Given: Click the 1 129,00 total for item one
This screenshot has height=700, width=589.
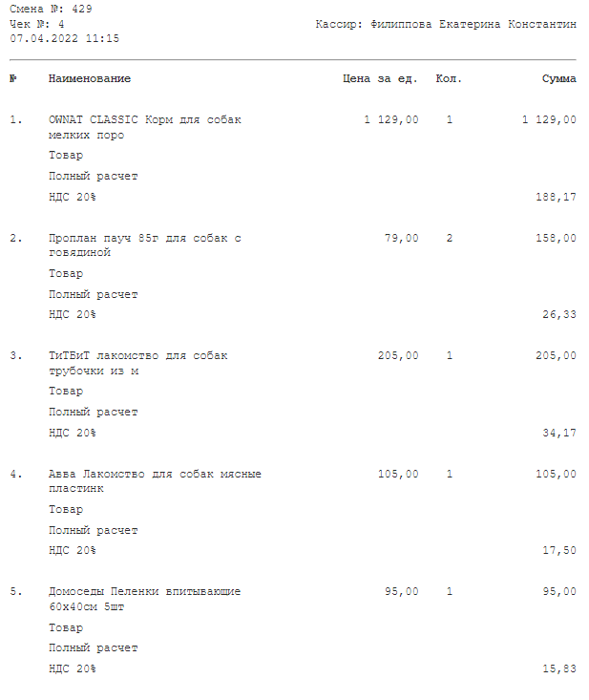Looking at the screenshot, I should coord(549,119).
